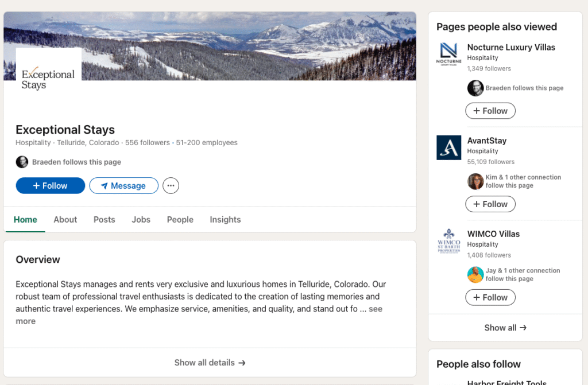Click Braeden's avatar under Exceptional Stays

pyautogui.click(x=22, y=162)
